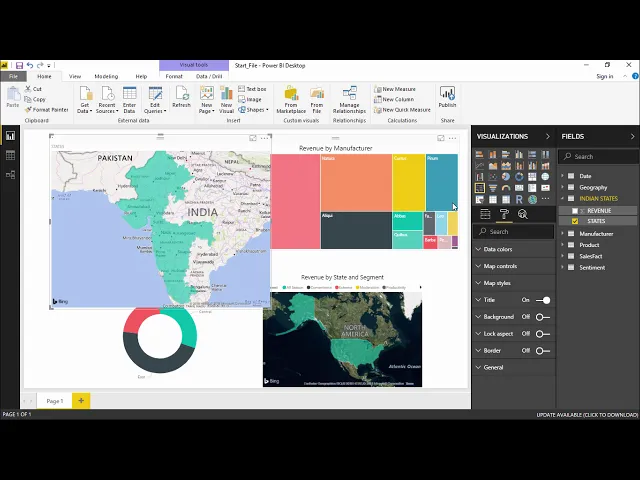Select the pie chart visualization
The image size is (640, 480).
[506, 177]
